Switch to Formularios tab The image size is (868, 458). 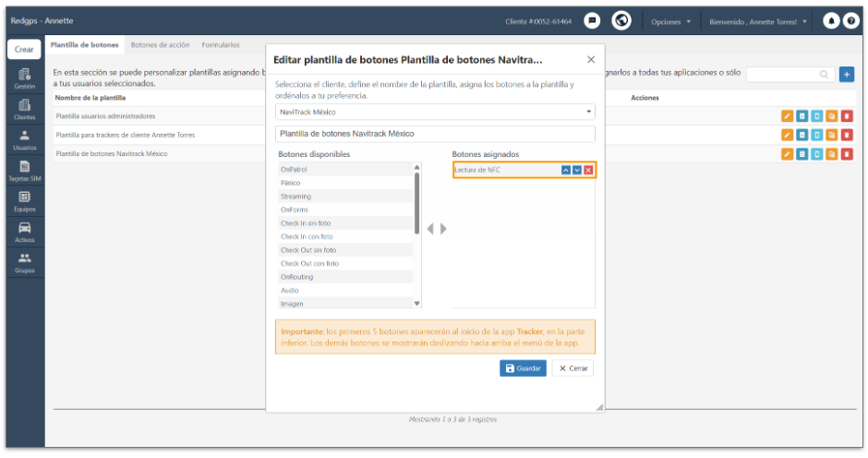[221, 45]
